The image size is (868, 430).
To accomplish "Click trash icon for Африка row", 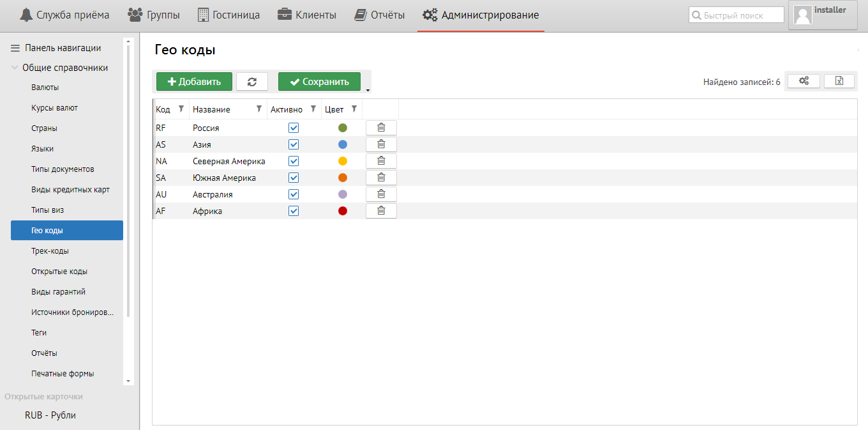I will (381, 211).
